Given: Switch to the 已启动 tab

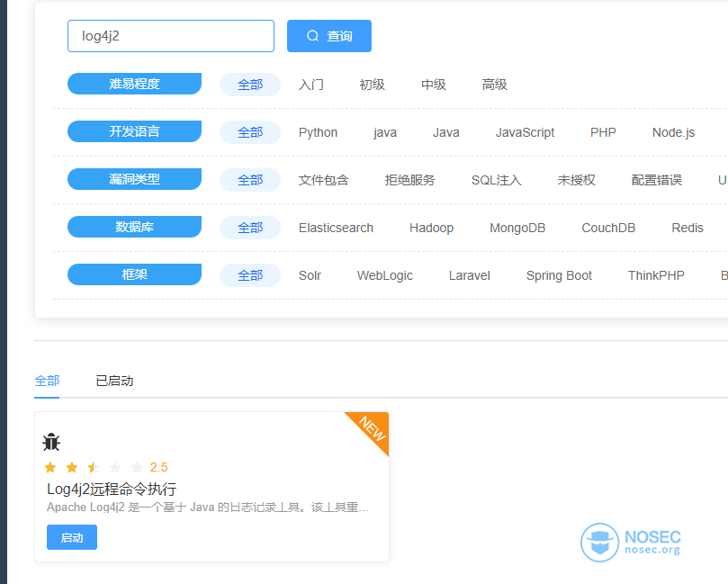Looking at the screenshot, I should tap(114, 382).
